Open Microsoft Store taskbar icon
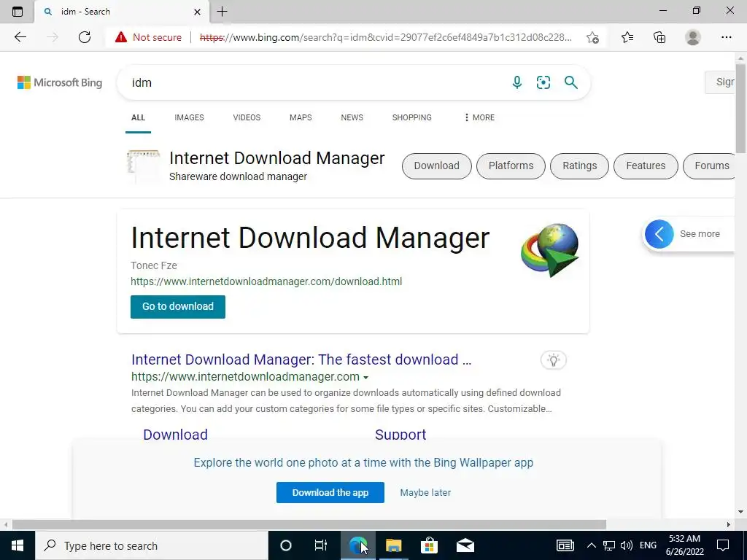The height and width of the screenshot is (560, 747). (x=429, y=545)
